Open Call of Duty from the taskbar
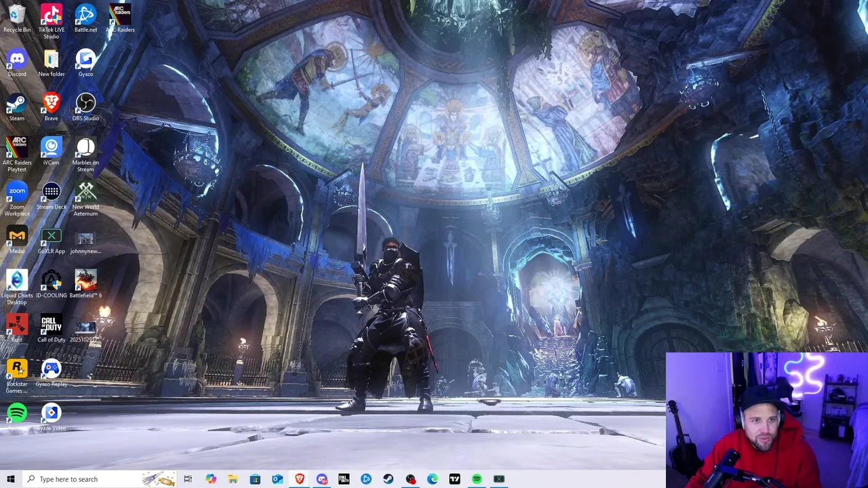868x488 pixels. coord(344,479)
